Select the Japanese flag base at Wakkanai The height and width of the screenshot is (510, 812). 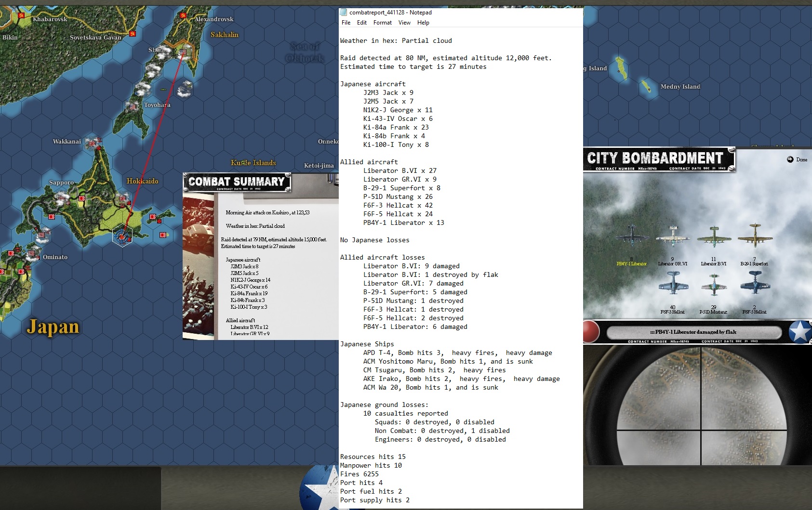[92, 143]
